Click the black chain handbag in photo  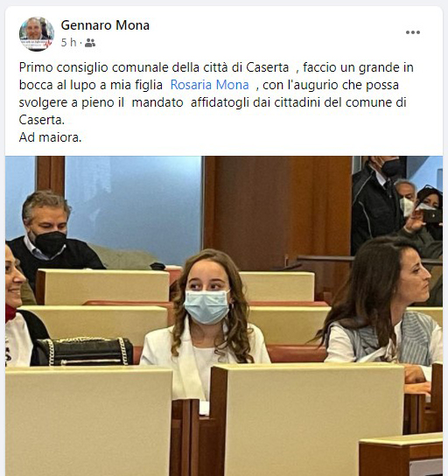pyautogui.click(x=83, y=351)
